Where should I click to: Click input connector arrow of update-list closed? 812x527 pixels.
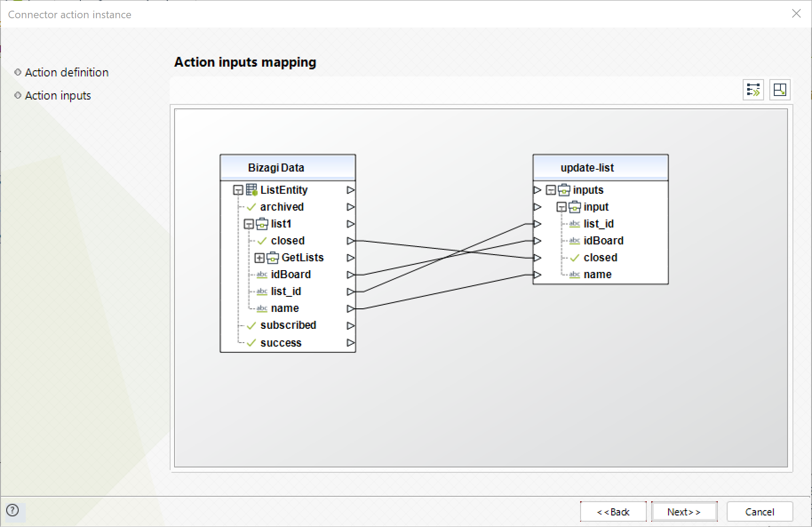(x=537, y=258)
